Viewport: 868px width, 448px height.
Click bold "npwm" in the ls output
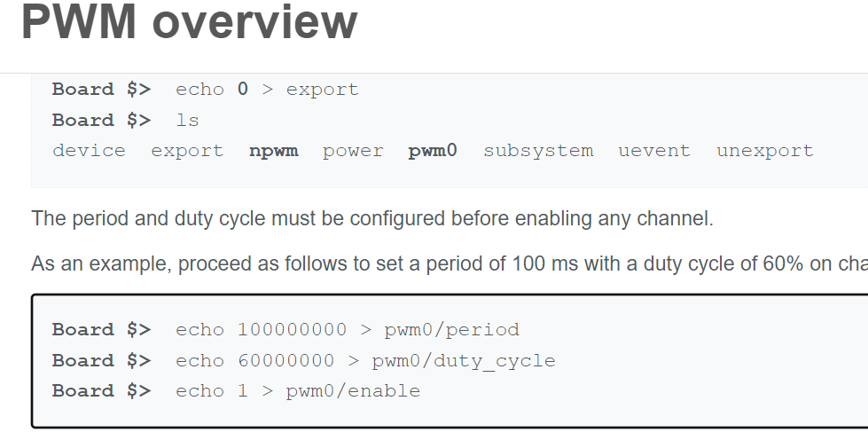tap(274, 151)
